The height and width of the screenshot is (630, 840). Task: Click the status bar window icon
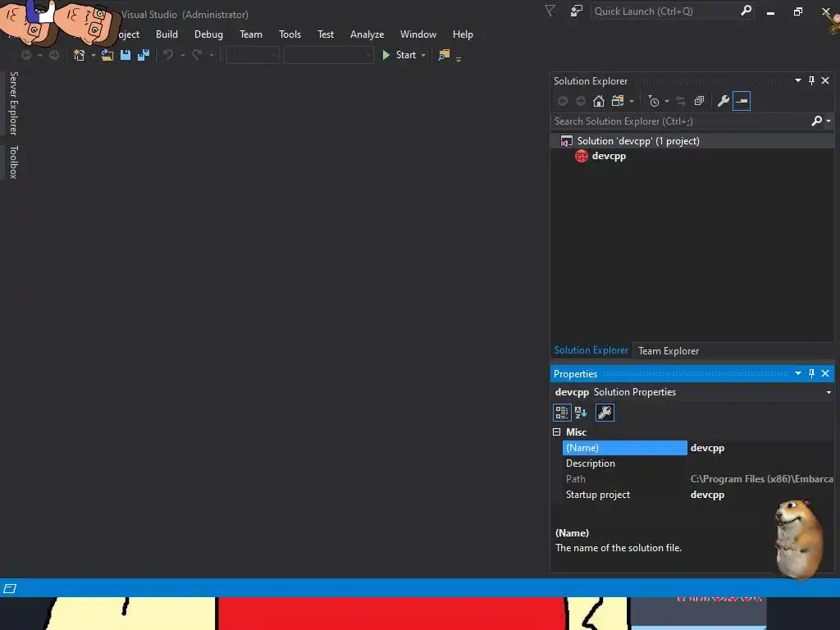point(10,589)
